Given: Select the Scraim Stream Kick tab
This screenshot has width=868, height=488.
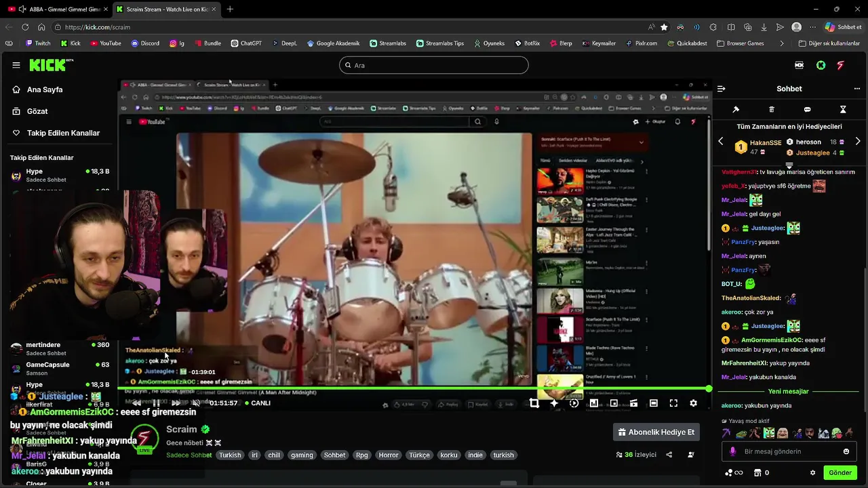Looking at the screenshot, I should [x=166, y=9].
